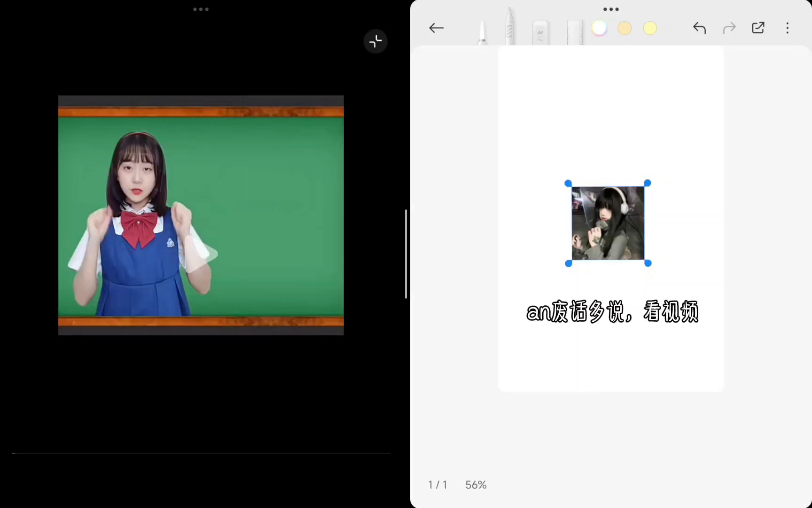Click the 56% zoom level indicator
Screen dimensions: 812x508
pyautogui.click(x=476, y=485)
